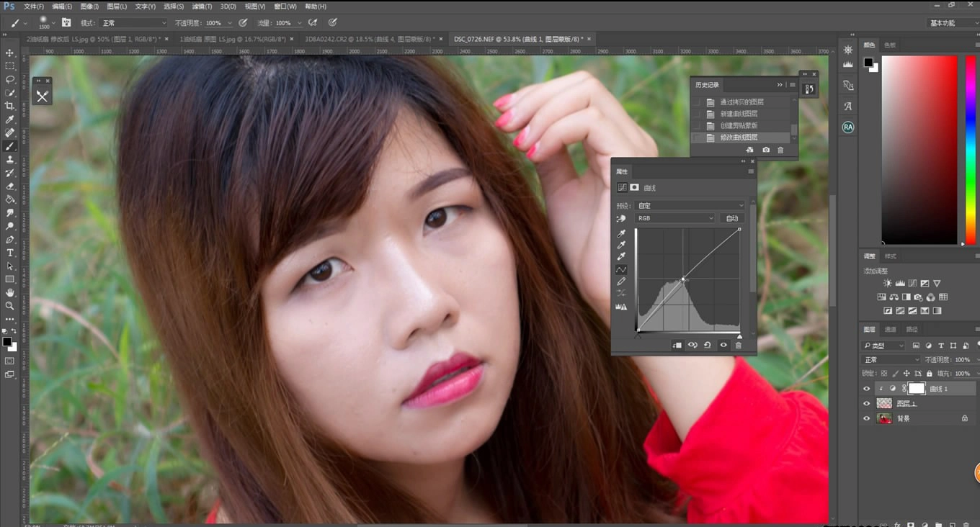The height and width of the screenshot is (527, 980).
Task: Open the layer blend mode dropdown 正常
Action: click(x=892, y=359)
